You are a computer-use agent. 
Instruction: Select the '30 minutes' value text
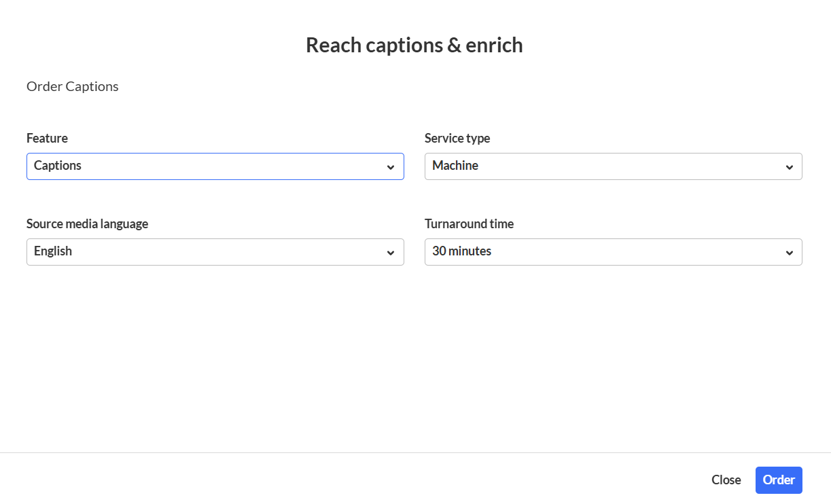click(x=462, y=251)
